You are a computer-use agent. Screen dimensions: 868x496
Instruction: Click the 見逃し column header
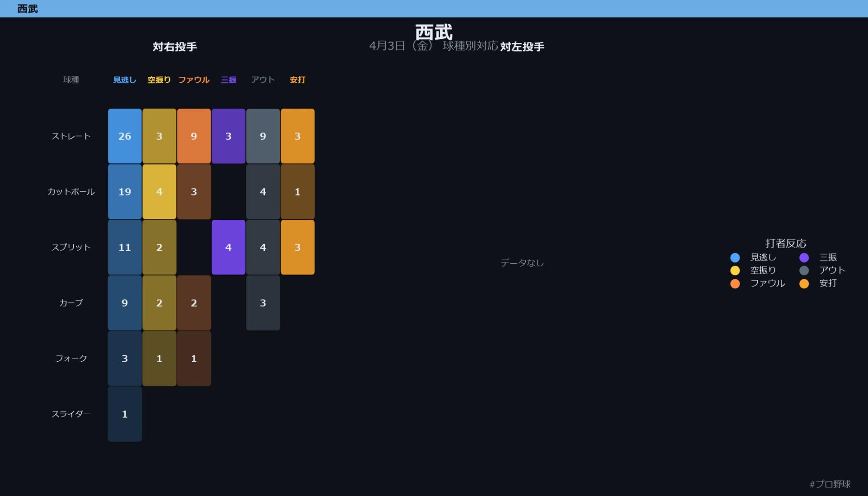pos(125,80)
